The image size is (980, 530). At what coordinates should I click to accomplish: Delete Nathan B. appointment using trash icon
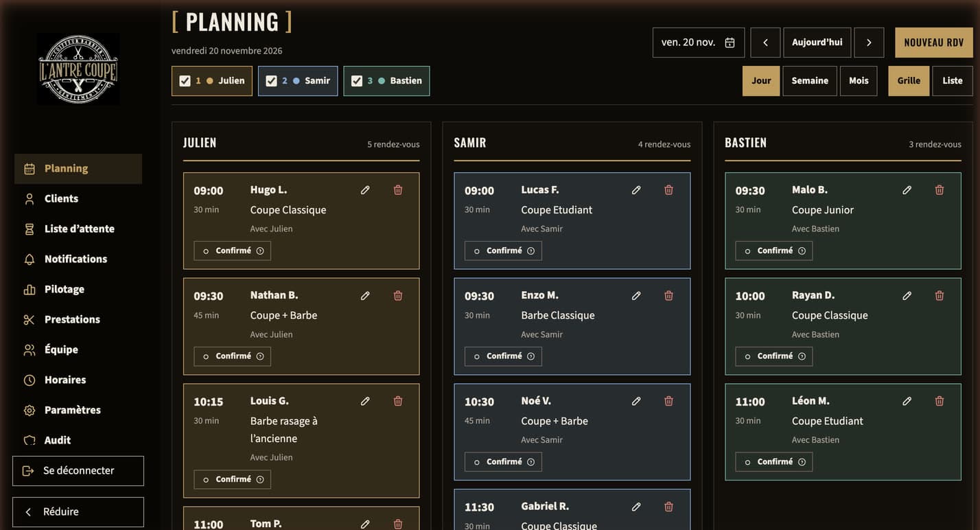398,296
